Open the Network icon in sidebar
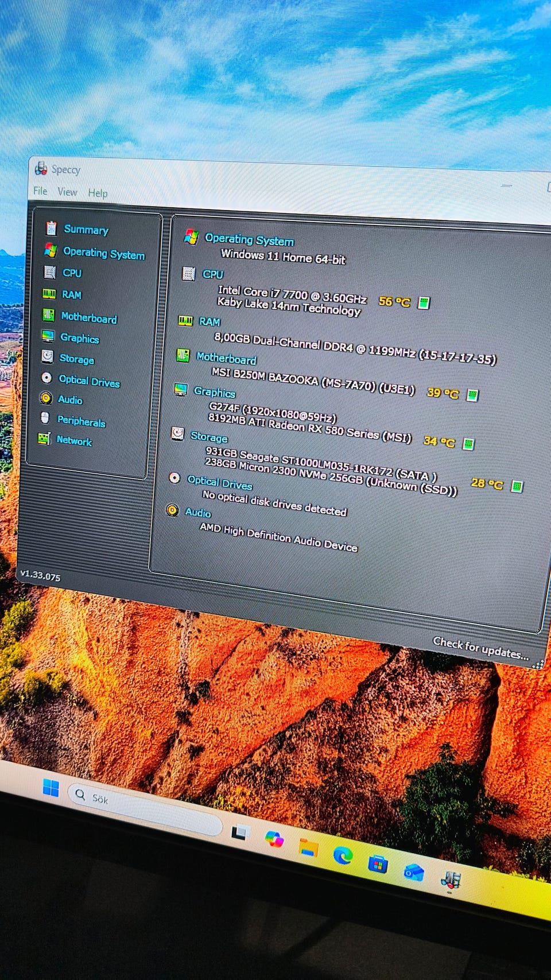The width and height of the screenshot is (551, 980). [44, 439]
